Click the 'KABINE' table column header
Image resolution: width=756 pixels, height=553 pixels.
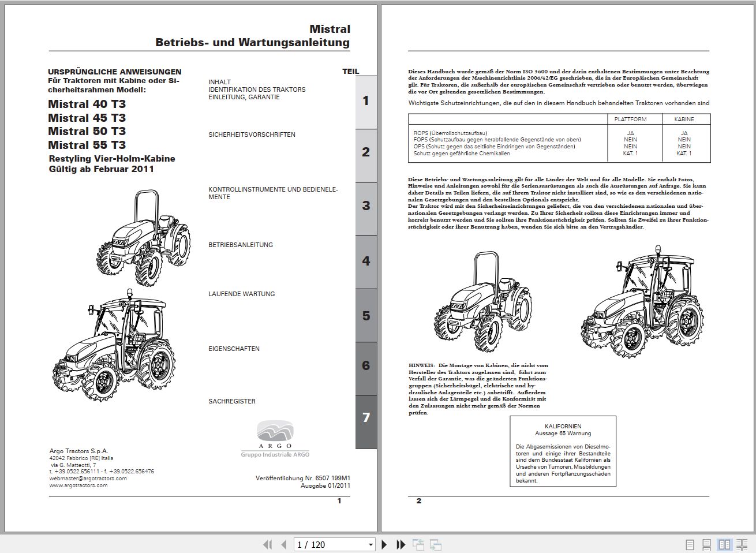[684, 119]
